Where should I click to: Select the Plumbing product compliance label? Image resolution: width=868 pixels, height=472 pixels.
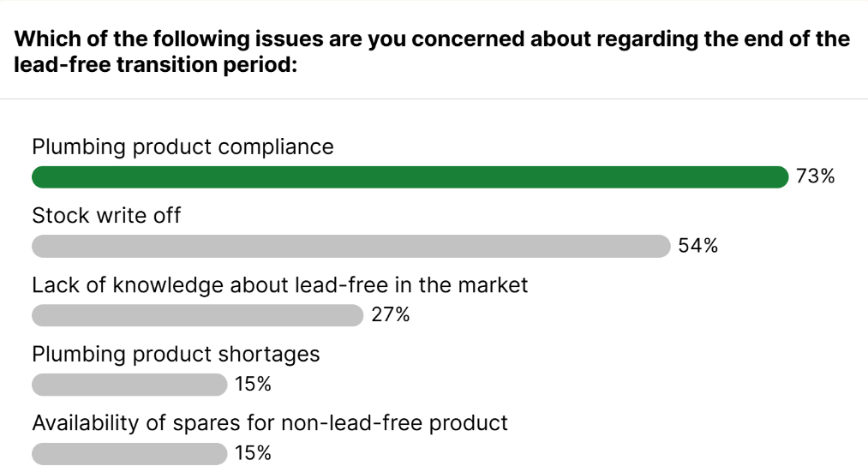183,146
